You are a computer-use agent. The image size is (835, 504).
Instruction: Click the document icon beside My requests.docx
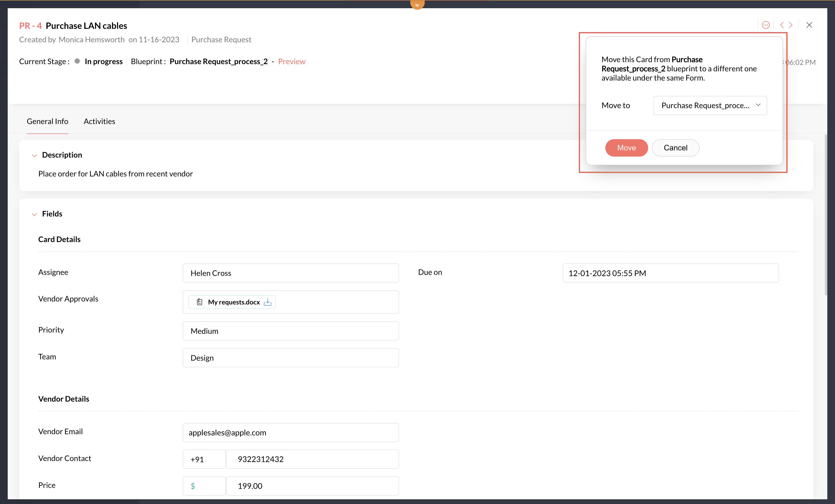(x=200, y=302)
